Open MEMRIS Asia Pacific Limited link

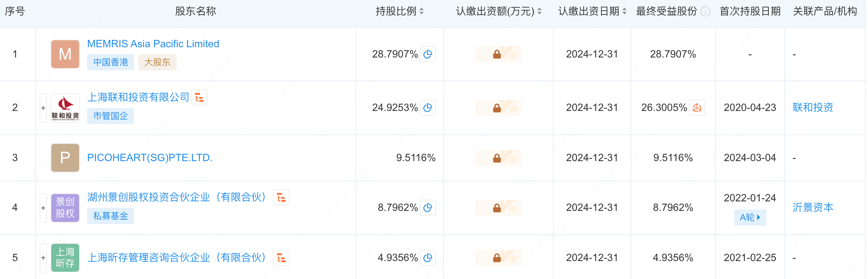tap(153, 44)
